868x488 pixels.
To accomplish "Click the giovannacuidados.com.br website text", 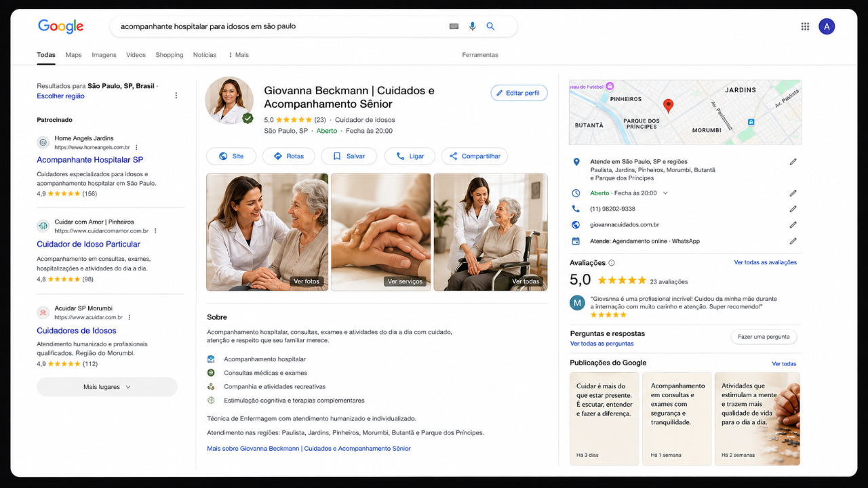I will coord(625,225).
